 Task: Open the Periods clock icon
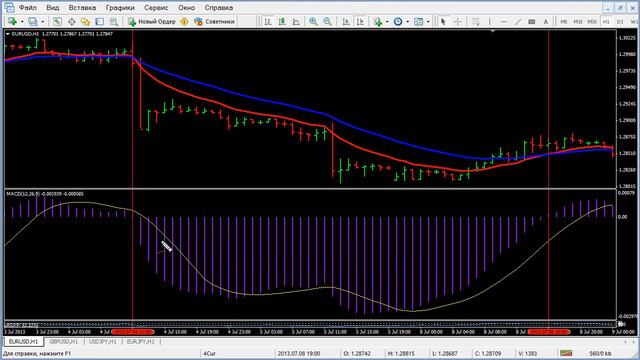(x=398, y=22)
